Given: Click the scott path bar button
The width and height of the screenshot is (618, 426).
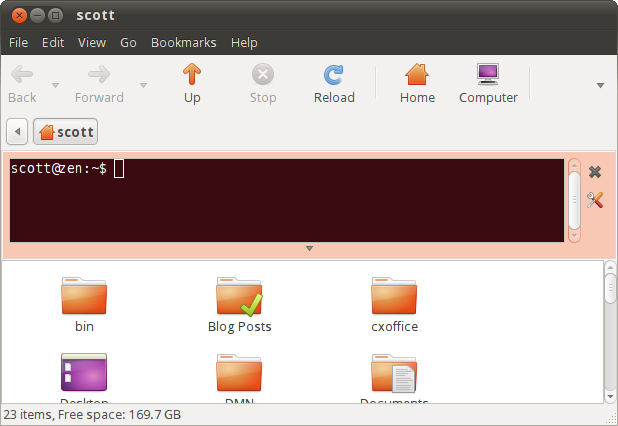Looking at the screenshot, I should (66, 132).
